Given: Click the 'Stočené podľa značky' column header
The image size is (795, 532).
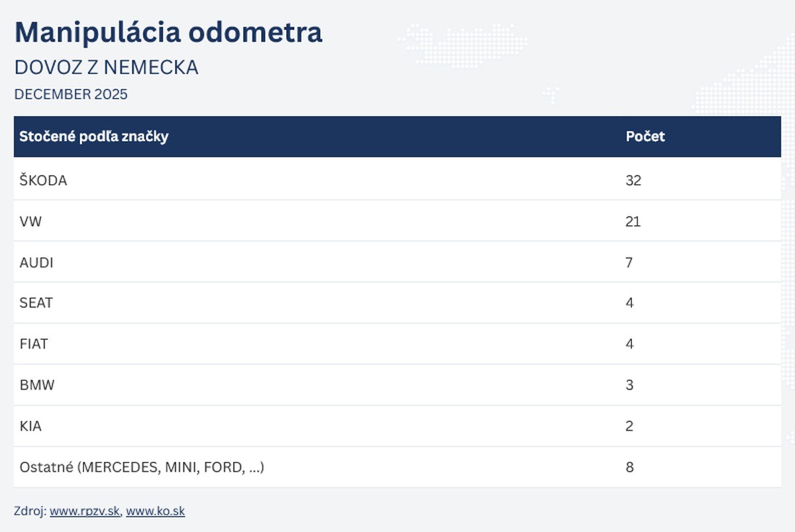Looking at the screenshot, I should pos(94,136).
